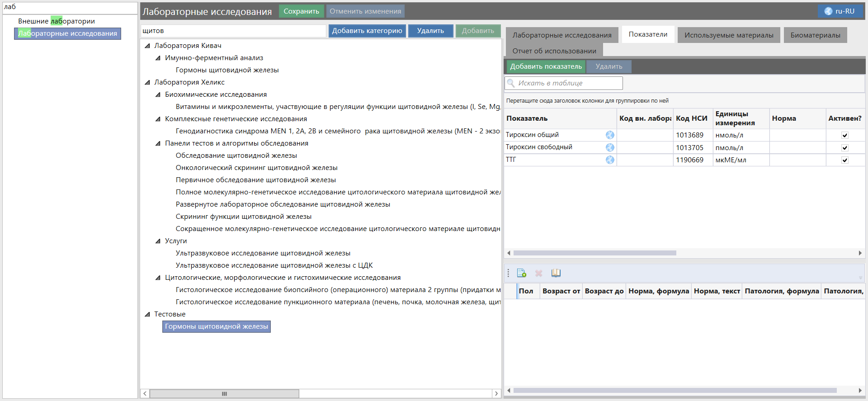
Task: Click globe icon next to Тироксин общий
Action: pyautogui.click(x=610, y=135)
